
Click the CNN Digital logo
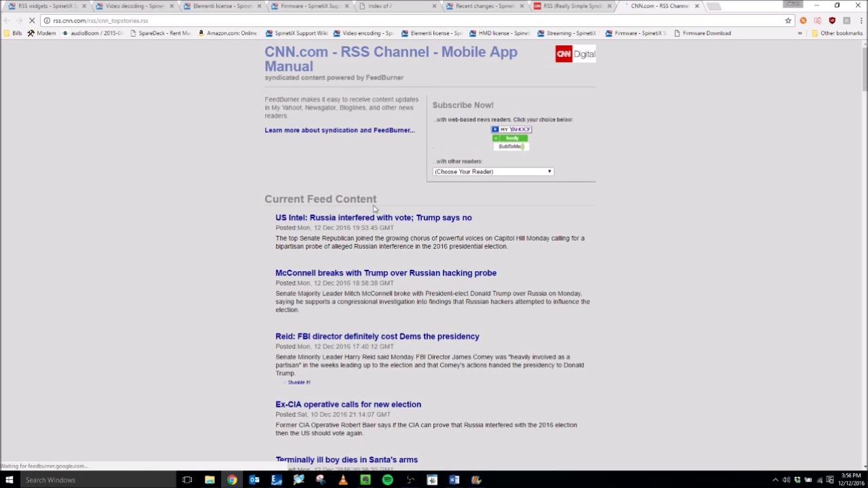575,54
